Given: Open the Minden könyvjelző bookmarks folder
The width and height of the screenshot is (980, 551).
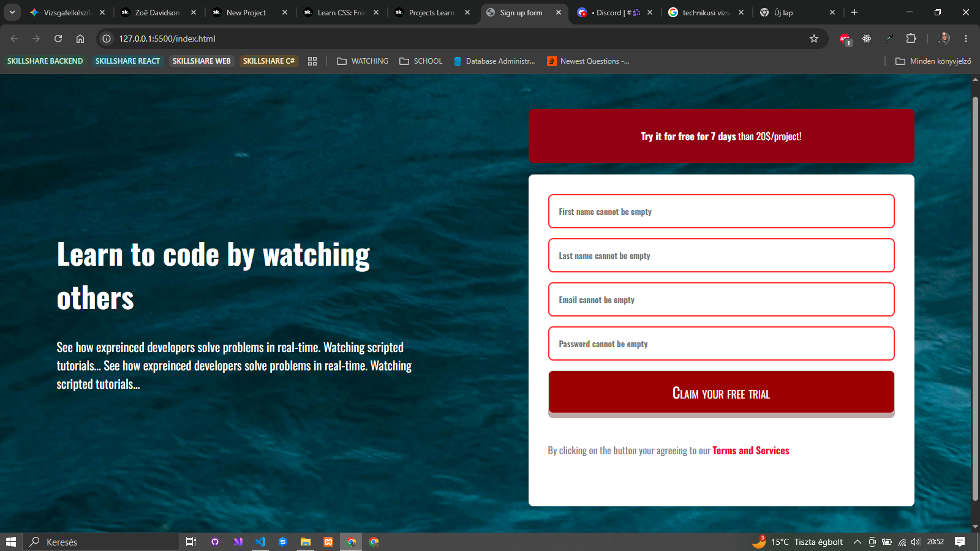Looking at the screenshot, I should 933,61.
